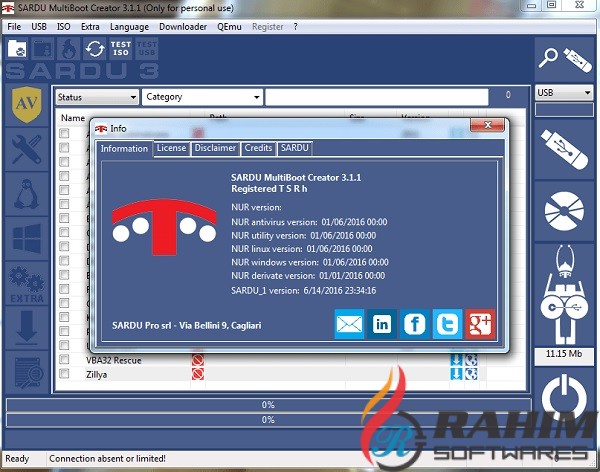Image resolution: width=600 pixels, height=472 pixels.
Task: Click the Ready status text
Action: point(17,458)
